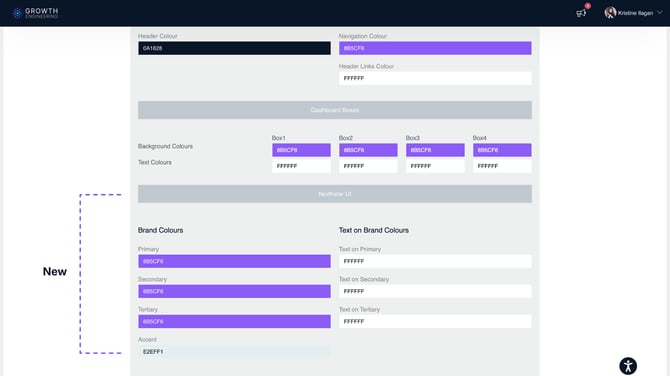Click the Text Colours label
Screen dimensions: 670x376
pyautogui.click(x=155, y=162)
